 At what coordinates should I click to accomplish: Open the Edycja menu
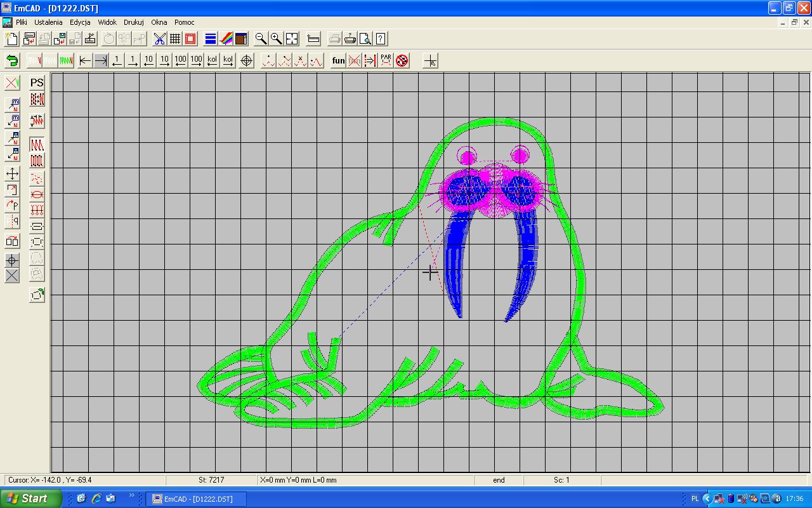(x=80, y=22)
